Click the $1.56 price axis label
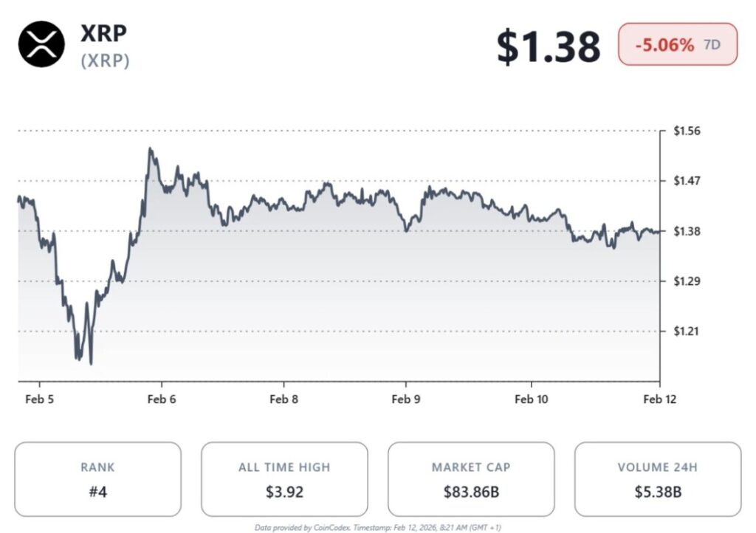Screen dimensions: 756x533 click(687, 131)
